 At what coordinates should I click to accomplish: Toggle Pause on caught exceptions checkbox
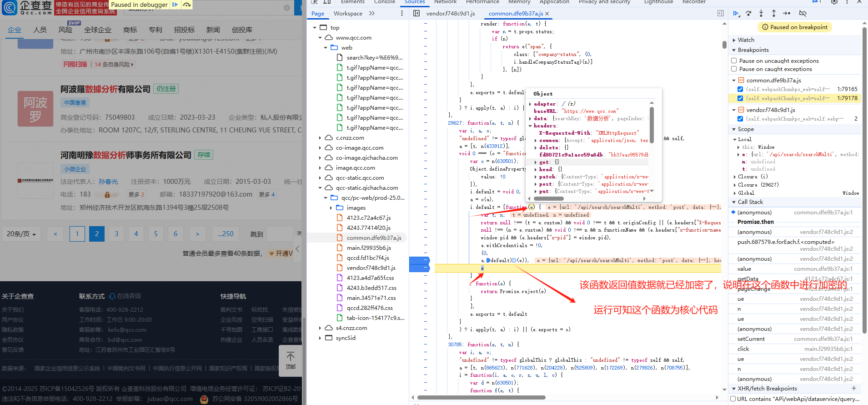(x=734, y=69)
